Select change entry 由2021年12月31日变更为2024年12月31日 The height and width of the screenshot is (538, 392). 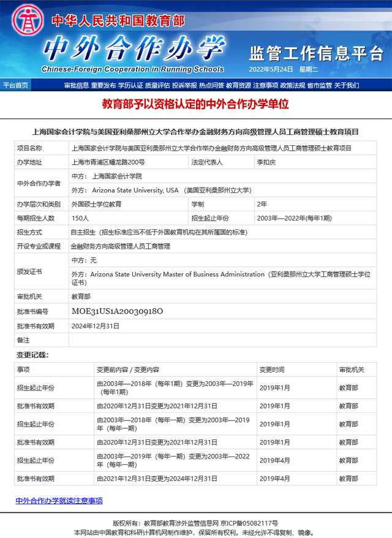click(157, 479)
